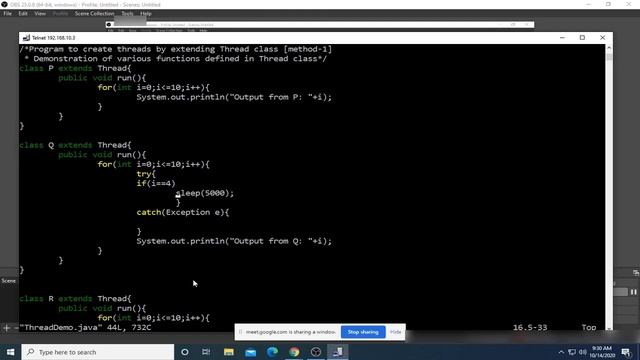
Task: Click Stop sharing in the Meet bar
Action: click(x=363, y=332)
